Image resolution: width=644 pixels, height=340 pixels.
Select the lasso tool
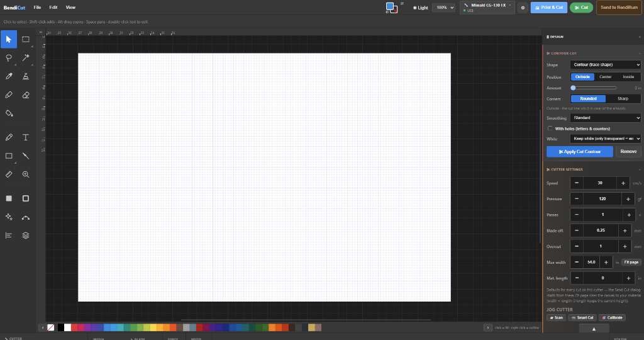(x=9, y=57)
